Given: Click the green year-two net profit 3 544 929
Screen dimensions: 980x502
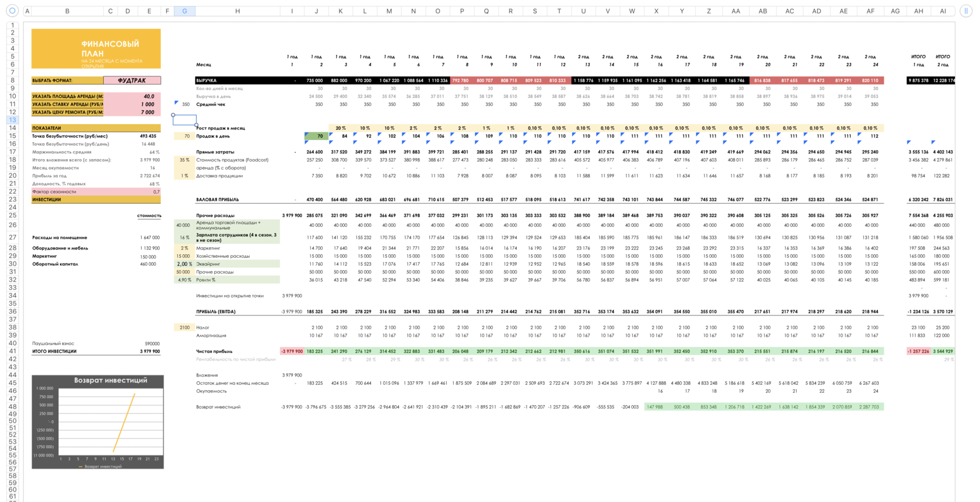Looking at the screenshot, I should [943, 352].
